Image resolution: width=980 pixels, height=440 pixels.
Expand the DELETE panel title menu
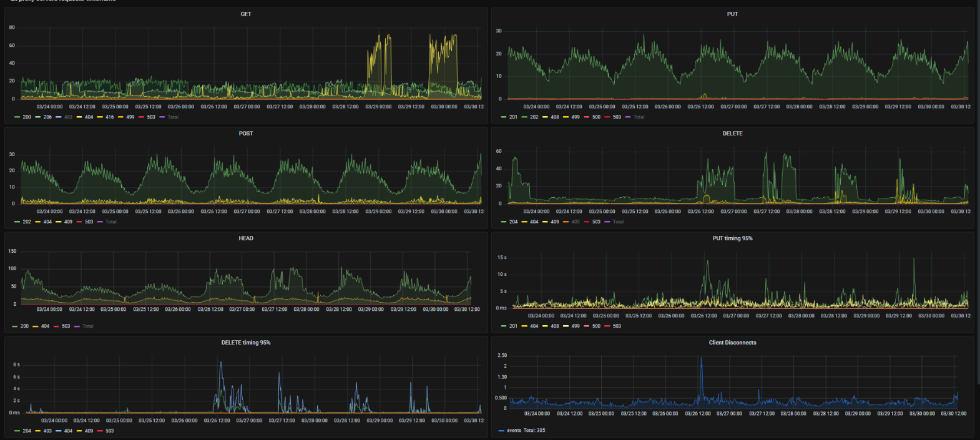tap(732, 133)
